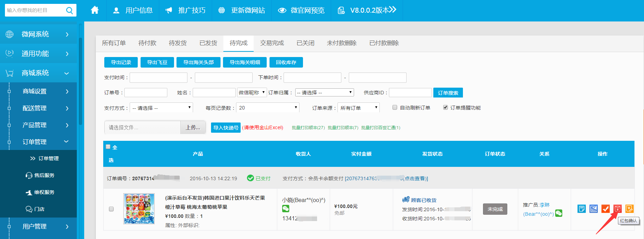Switch to the 待发货 tab
This screenshot has height=239, width=644.
click(x=178, y=43)
